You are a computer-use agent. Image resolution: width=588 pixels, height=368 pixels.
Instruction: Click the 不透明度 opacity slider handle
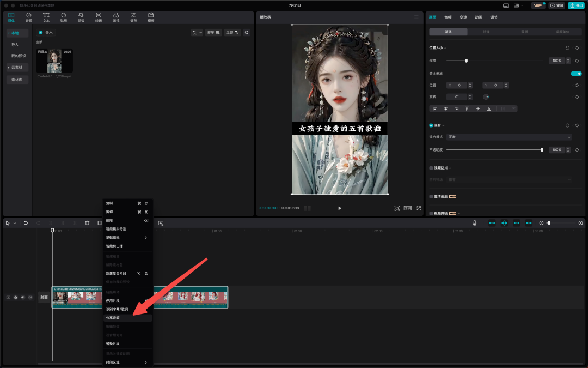tap(542, 150)
